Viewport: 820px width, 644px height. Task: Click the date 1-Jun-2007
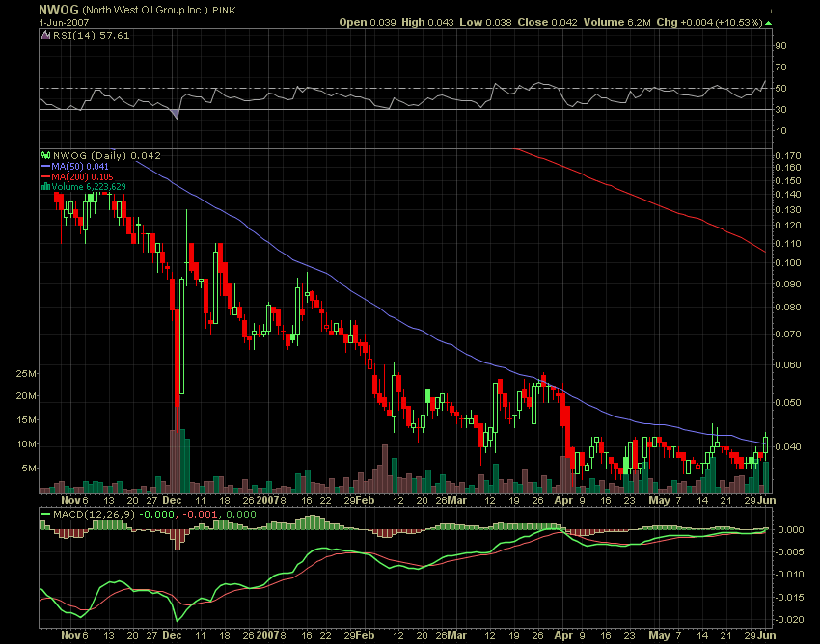[64, 23]
